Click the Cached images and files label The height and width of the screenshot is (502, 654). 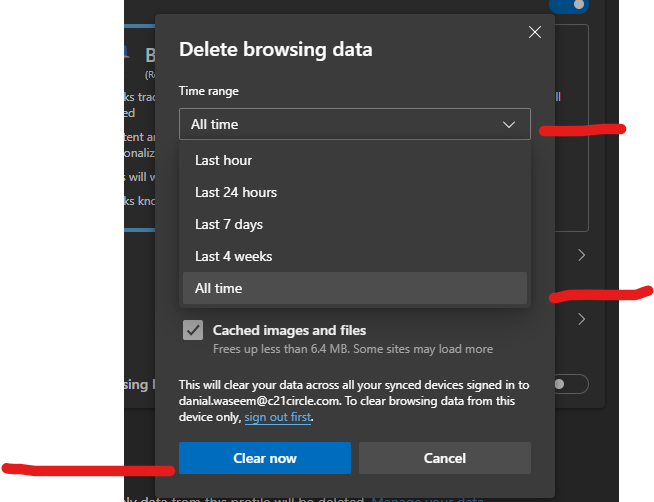[x=289, y=330]
